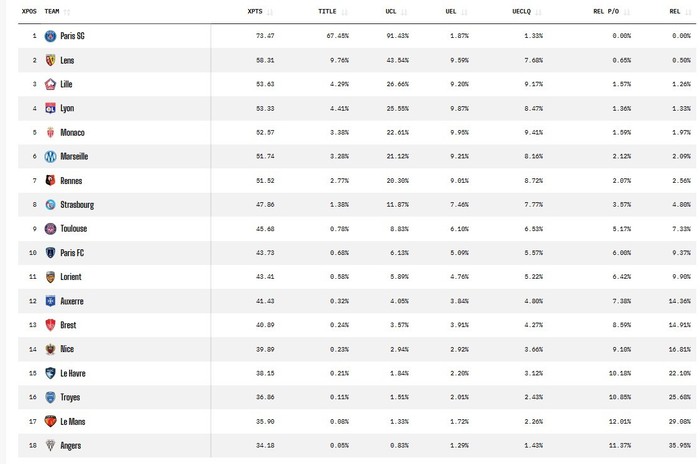Sort table by XPTS column arrows
700x464 pixels.
(270, 12)
